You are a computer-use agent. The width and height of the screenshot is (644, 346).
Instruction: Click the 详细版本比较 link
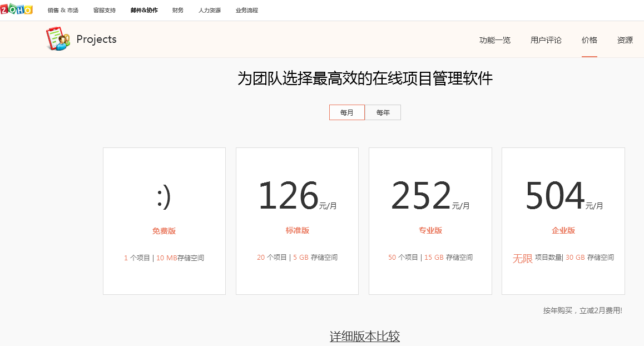tap(365, 337)
